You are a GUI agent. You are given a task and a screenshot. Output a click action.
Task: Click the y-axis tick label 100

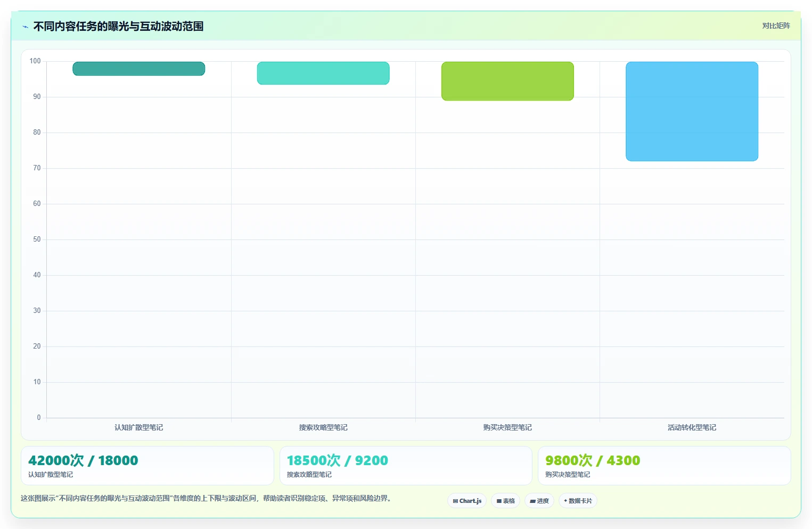click(x=35, y=61)
